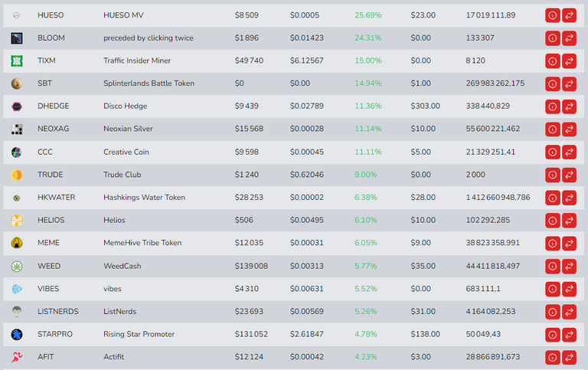Viewport: 588px width, 370px height.
Task: Click the $2.61847 price for STARPRO
Action: [x=307, y=334]
